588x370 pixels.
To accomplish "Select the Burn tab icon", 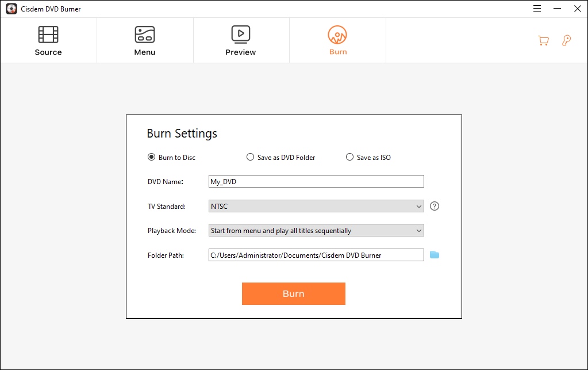I will 337,35.
